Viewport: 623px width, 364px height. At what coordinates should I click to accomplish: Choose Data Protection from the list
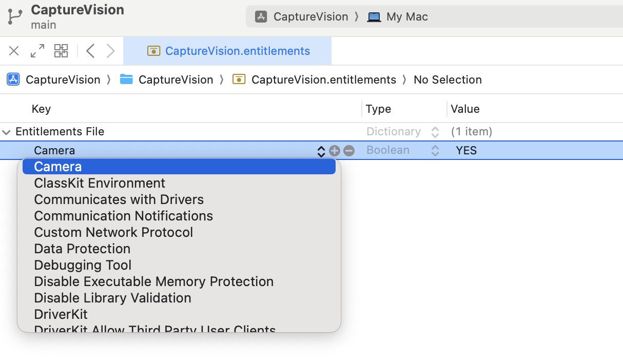(x=82, y=249)
